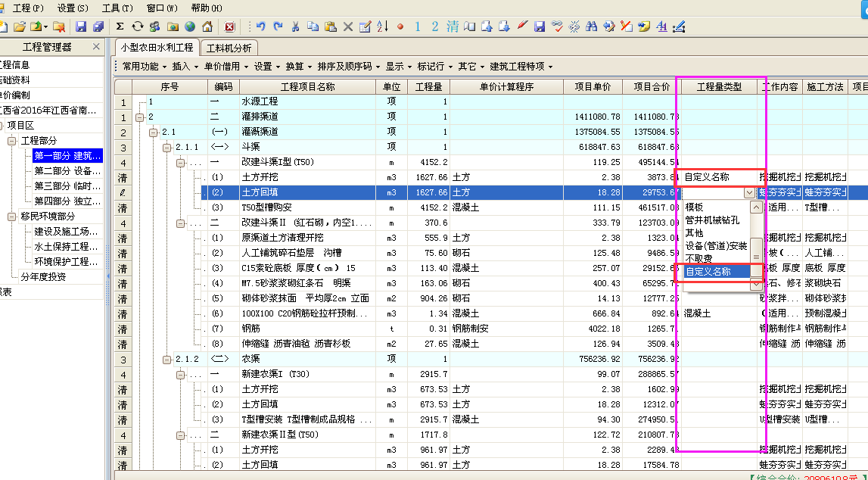The height and width of the screenshot is (480, 868).
Task: Select 不取费 option in dropdown list
Action: click(x=698, y=258)
